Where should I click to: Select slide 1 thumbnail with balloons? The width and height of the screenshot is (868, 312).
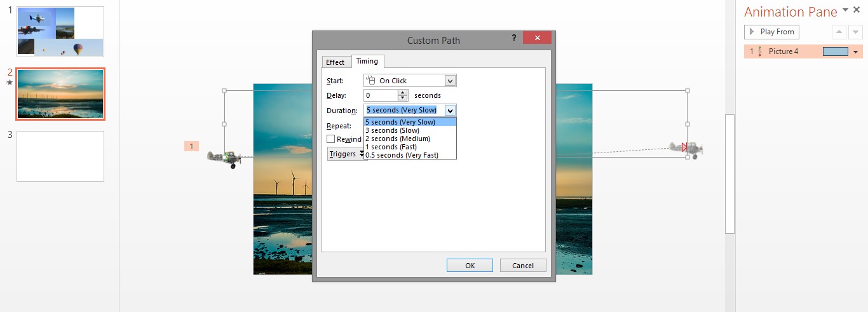point(60,32)
